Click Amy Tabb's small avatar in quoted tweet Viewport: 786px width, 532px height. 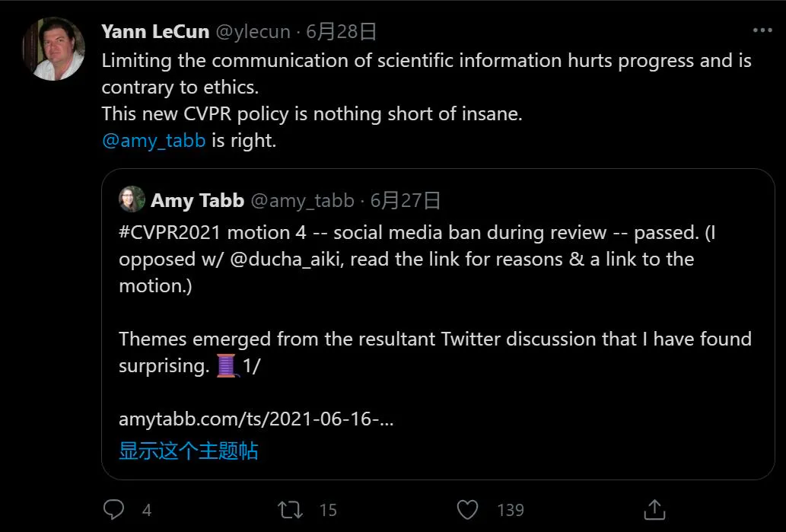coord(132,199)
